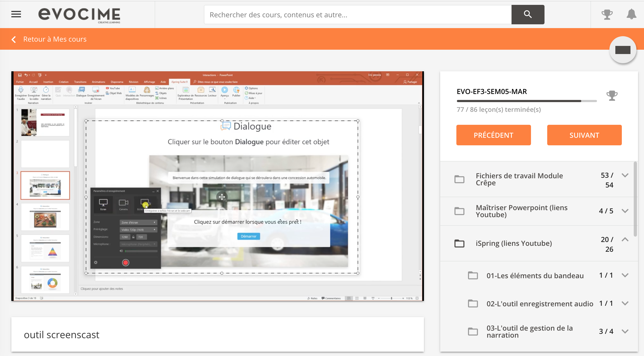
Task: Click the folder icon of 01-Les éléments du bandeau
Action: point(473,276)
